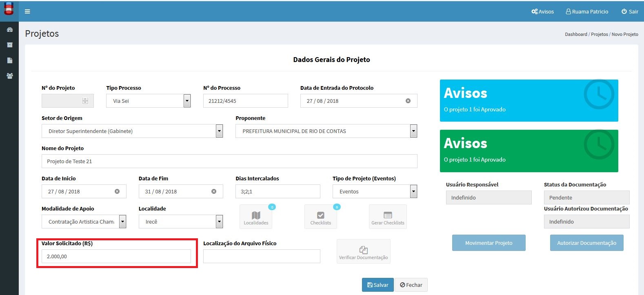Viewport: 644px width, 295px height.
Task: Click the 'Dados Gerais do Projeto' heading
Action: [331, 60]
